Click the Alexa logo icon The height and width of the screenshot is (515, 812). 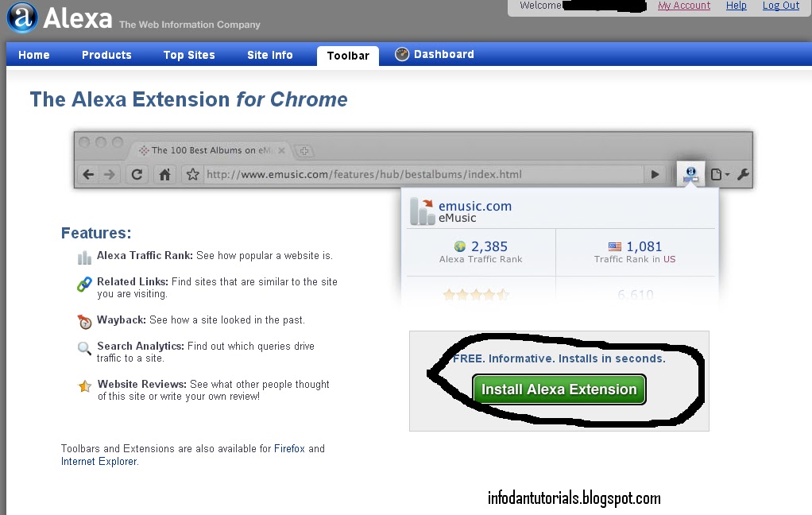click(22, 17)
